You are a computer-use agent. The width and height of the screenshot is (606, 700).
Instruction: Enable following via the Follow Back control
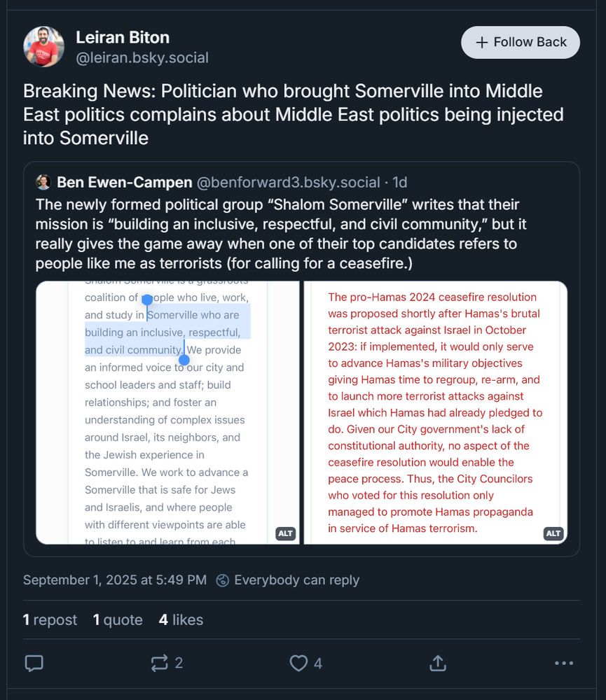click(520, 42)
